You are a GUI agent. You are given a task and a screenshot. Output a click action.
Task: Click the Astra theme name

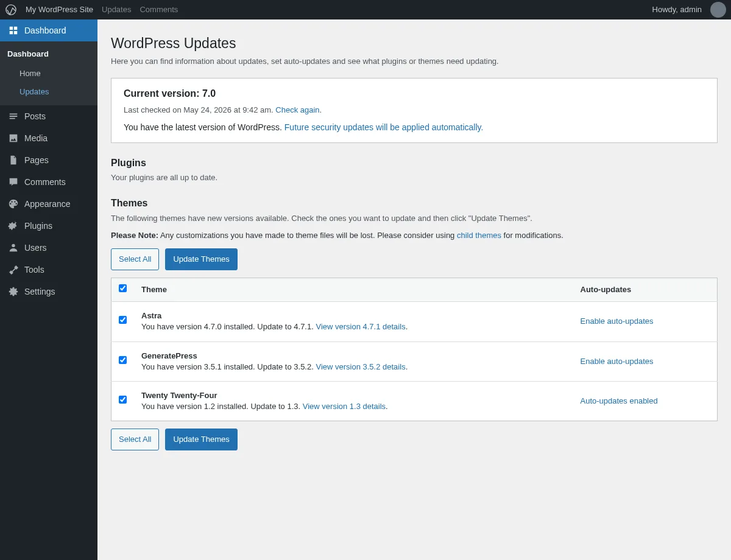point(152,316)
